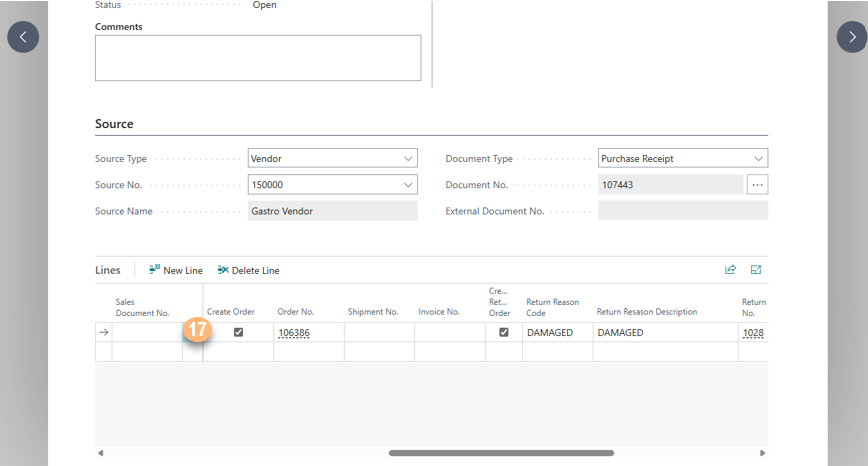This screenshot has width=868, height=466.
Task: Click the Order No. column header
Action: tap(296, 312)
